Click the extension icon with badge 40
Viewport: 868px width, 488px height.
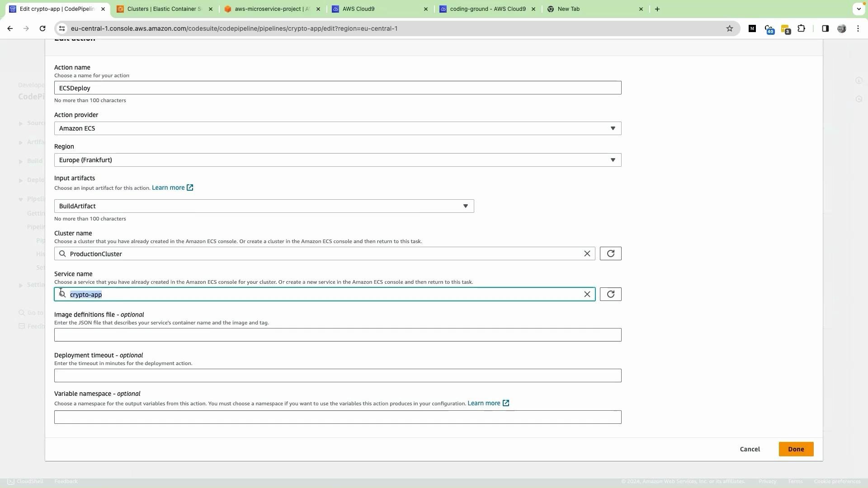[769, 29]
